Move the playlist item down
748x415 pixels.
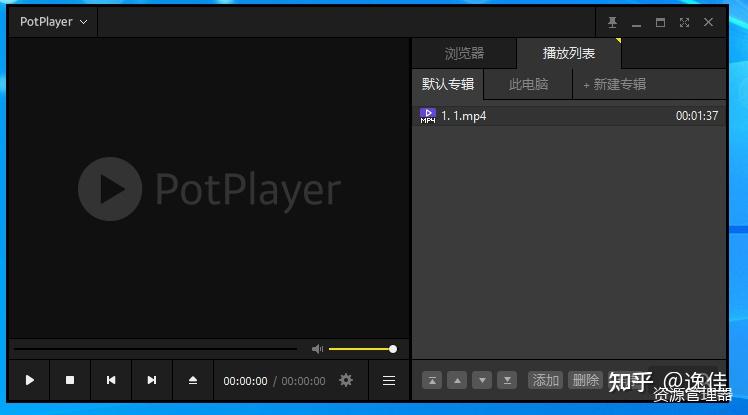(x=482, y=381)
